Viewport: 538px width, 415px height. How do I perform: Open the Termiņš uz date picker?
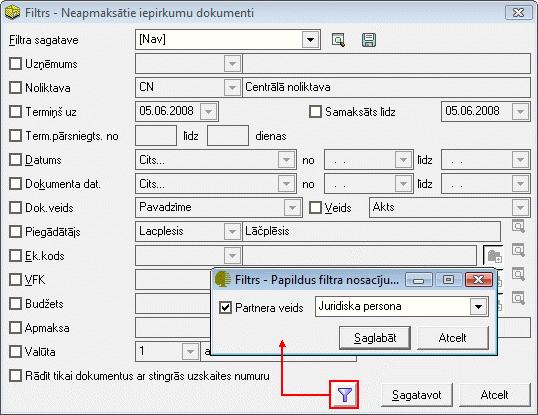(209, 111)
